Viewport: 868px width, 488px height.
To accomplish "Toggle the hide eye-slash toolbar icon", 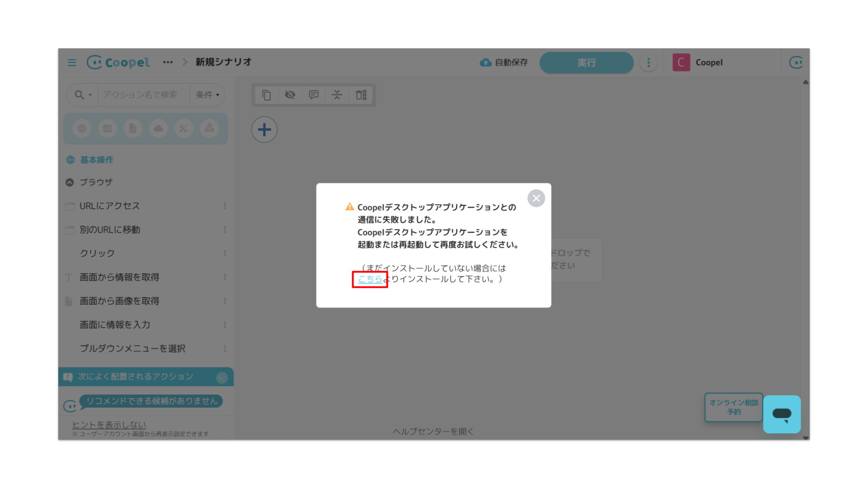I will point(290,95).
